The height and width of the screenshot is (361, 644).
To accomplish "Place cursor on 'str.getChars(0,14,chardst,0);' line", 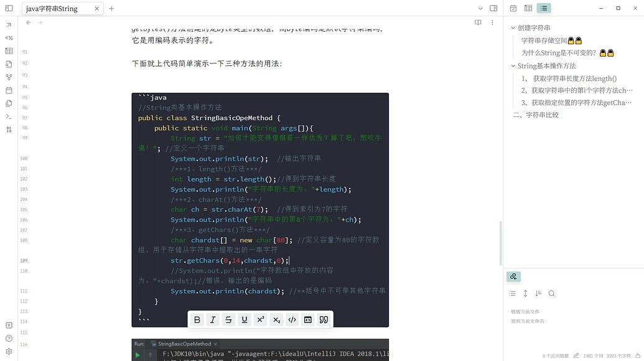I will [230, 260].
